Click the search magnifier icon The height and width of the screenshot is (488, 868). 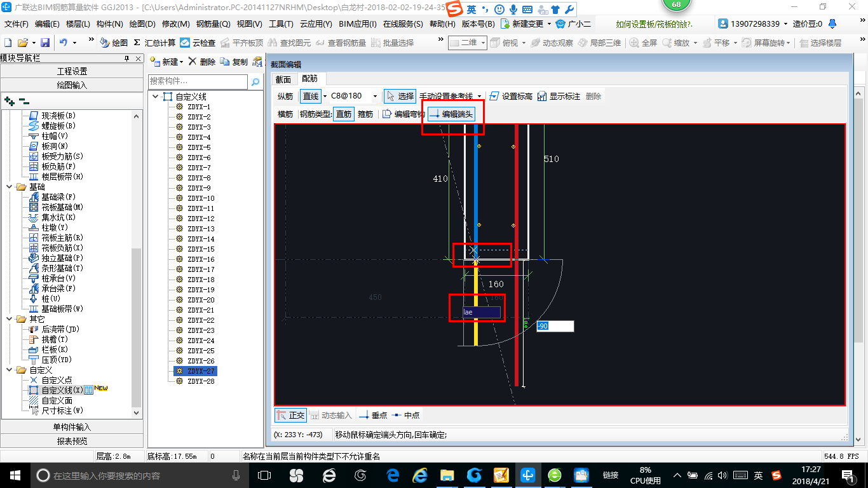(x=255, y=82)
